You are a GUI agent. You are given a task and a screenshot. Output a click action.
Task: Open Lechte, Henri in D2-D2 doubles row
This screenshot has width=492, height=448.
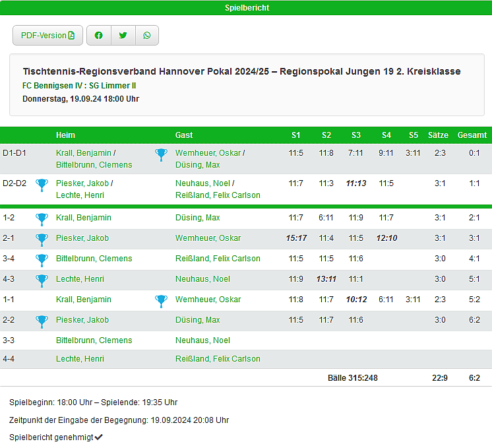coord(80,195)
